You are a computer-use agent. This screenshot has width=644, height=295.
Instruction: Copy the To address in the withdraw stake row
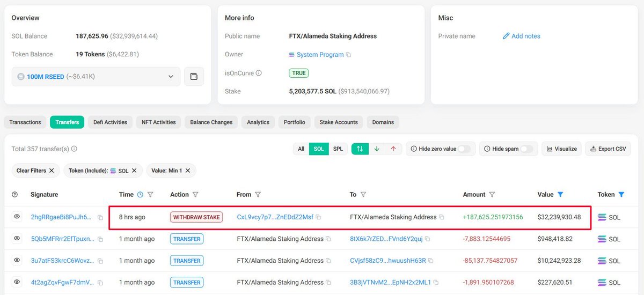point(442,217)
